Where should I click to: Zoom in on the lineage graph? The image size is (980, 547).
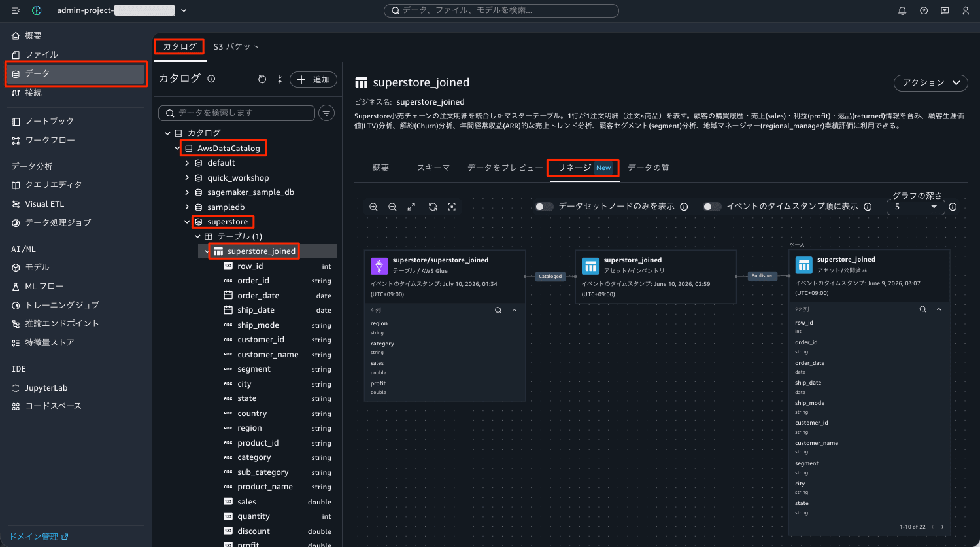(x=373, y=207)
